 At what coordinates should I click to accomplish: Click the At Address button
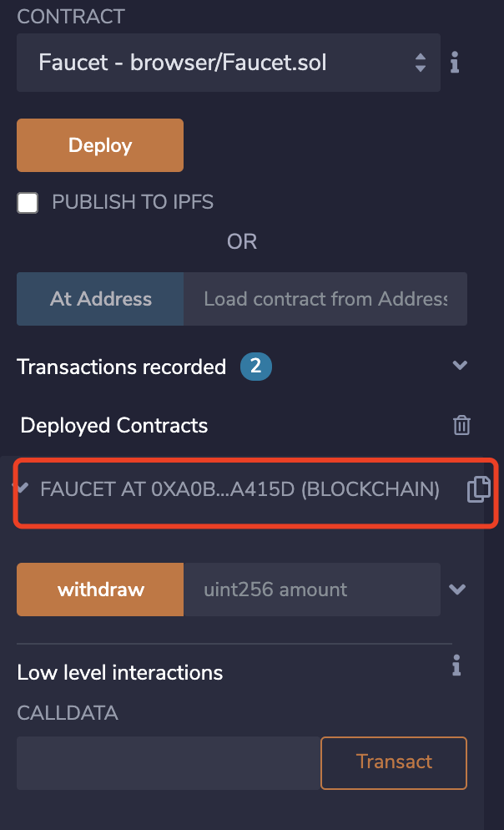tap(100, 299)
